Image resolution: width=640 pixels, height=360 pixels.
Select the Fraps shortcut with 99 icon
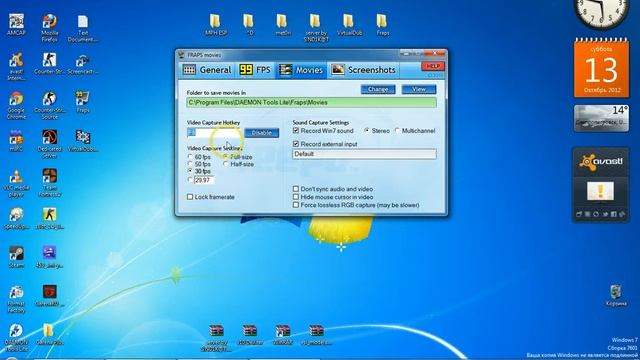click(82, 102)
